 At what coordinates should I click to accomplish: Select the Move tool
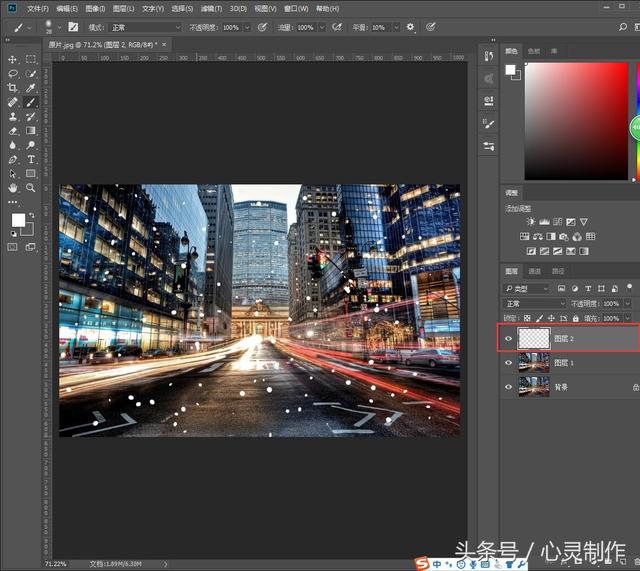pos(13,59)
